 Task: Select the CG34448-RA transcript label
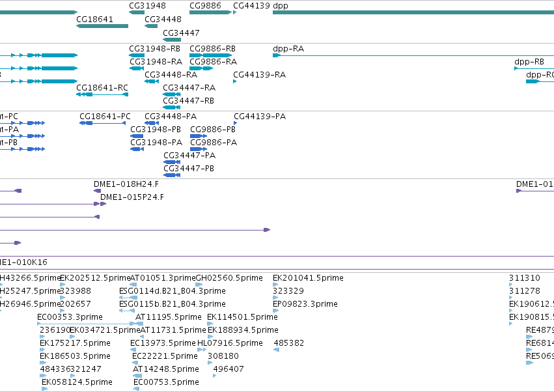[171, 75]
